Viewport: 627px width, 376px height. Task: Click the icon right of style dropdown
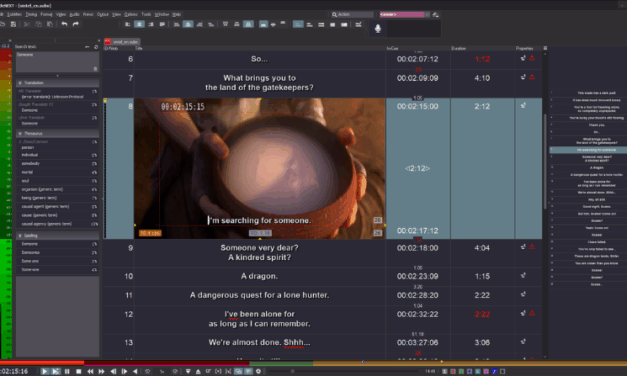(x=436, y=14)
